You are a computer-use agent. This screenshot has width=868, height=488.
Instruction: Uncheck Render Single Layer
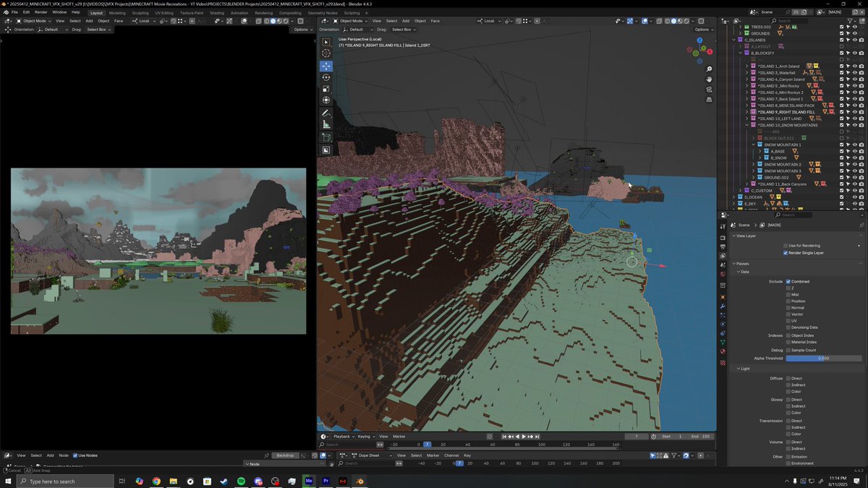coord(786,253)
